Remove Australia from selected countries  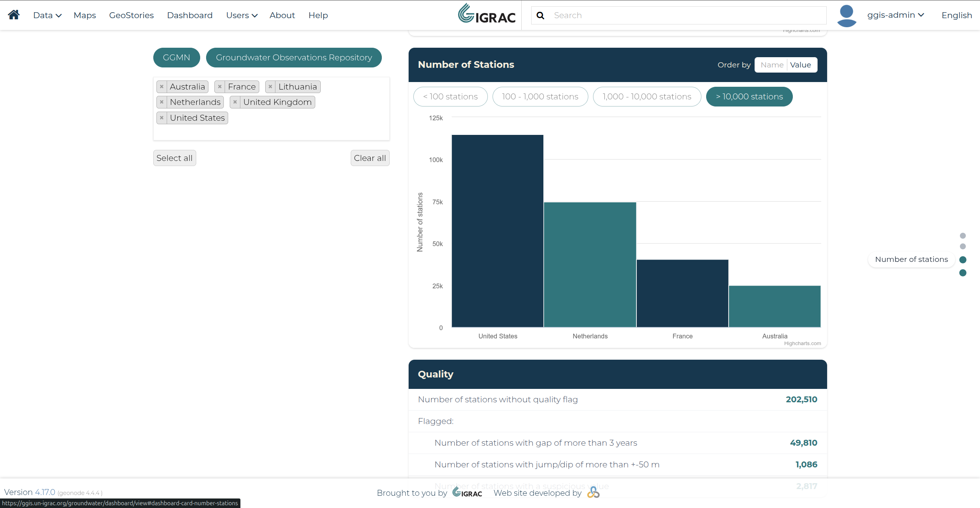(162, 87)
